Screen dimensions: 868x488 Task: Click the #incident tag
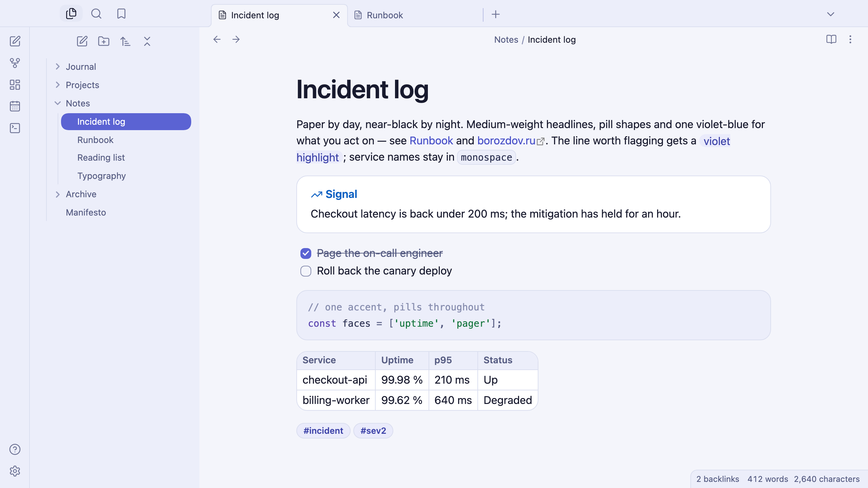click(x=323, y=431)
